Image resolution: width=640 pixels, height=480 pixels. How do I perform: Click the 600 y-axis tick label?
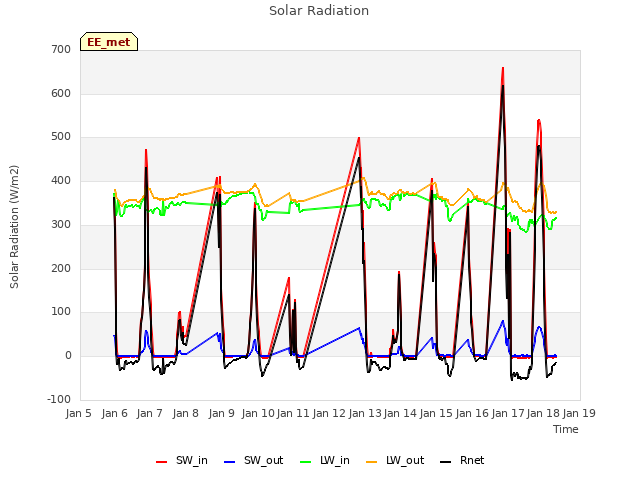click(x=61, y=93)
